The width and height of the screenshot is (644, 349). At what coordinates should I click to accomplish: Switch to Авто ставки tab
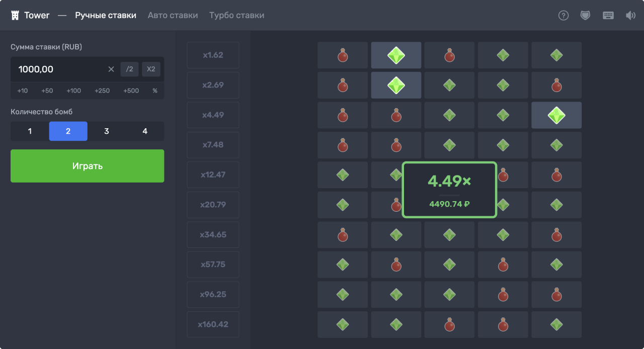[173, 16]
